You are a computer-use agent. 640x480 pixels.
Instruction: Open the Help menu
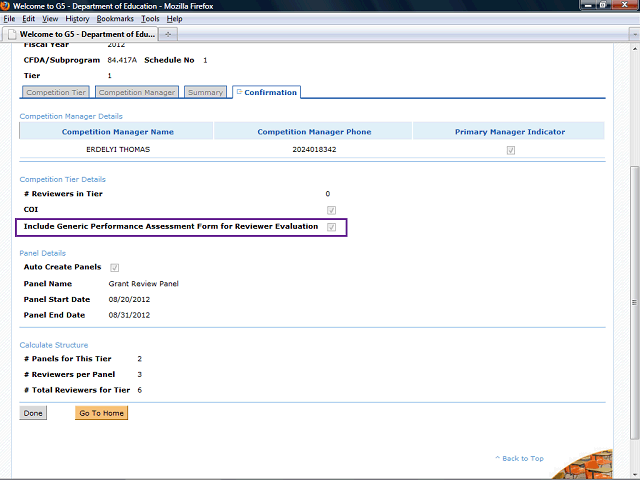pyautogui.click(x=174, y=19)
